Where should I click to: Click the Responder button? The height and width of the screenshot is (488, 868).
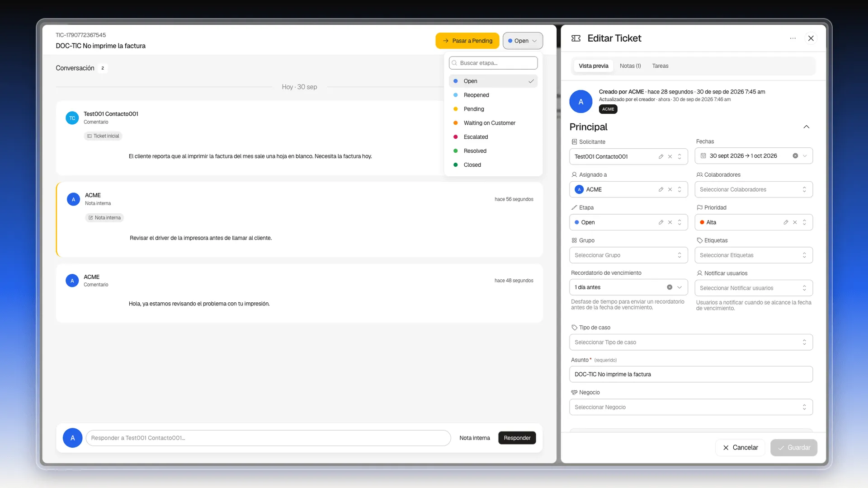517,438
